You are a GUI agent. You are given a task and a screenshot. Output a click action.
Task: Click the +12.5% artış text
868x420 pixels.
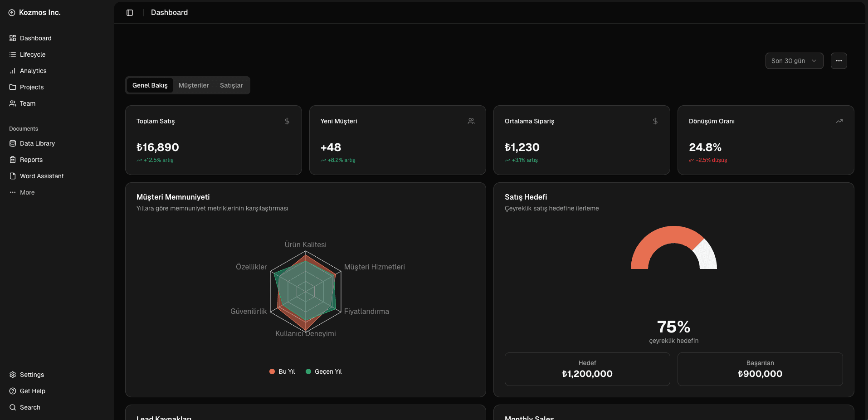click(x=158, y=160)
